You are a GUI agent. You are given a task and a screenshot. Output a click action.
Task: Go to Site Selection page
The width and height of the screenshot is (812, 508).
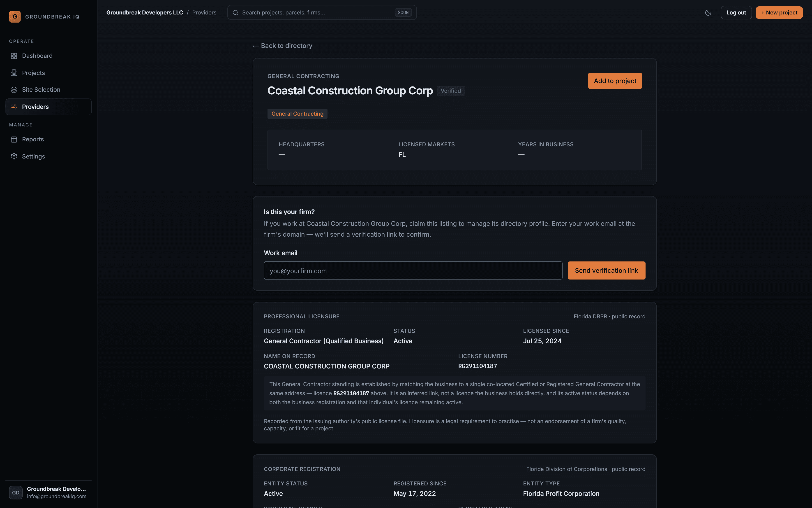(x=48, y=90)
